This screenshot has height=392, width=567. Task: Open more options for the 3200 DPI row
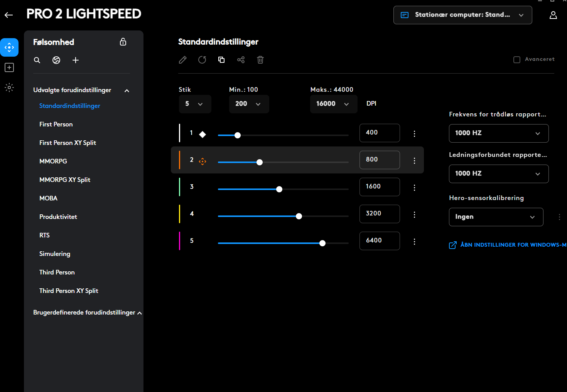pyautogui.click(x=415, y=215)
